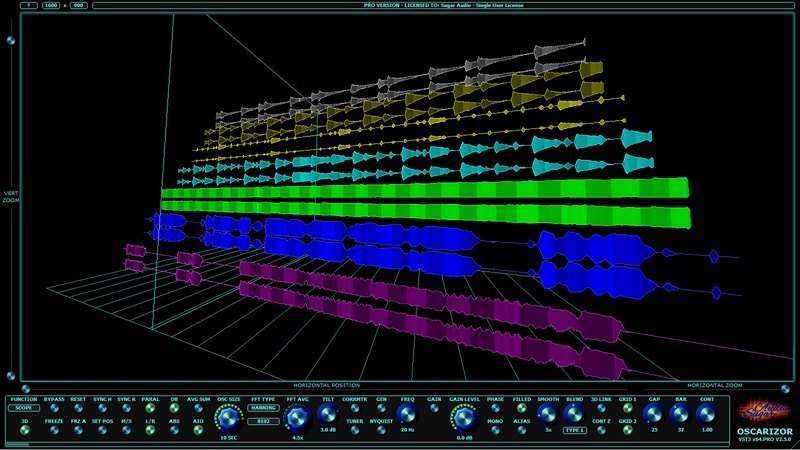Click the FREQ knob
This screenshot has height=450, width=800.
pos(407,415)
